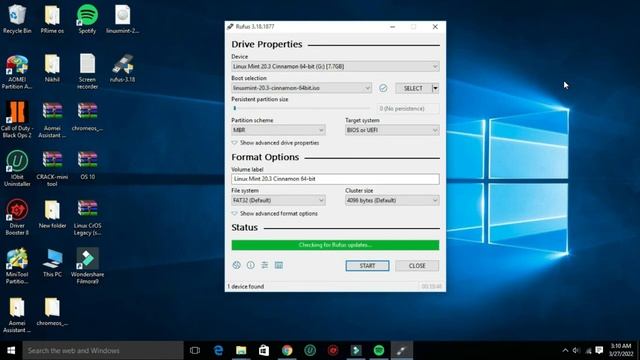Viewport: 640px width, 360px height.
Task: Expand Show advanced format options
Action: click(x=275, y=213)
